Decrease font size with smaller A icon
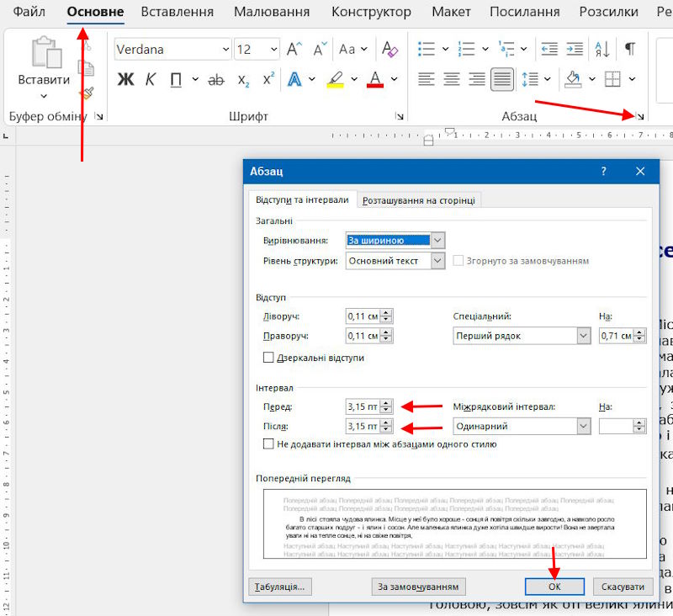The image size is (673, 616). coord(321,49)
